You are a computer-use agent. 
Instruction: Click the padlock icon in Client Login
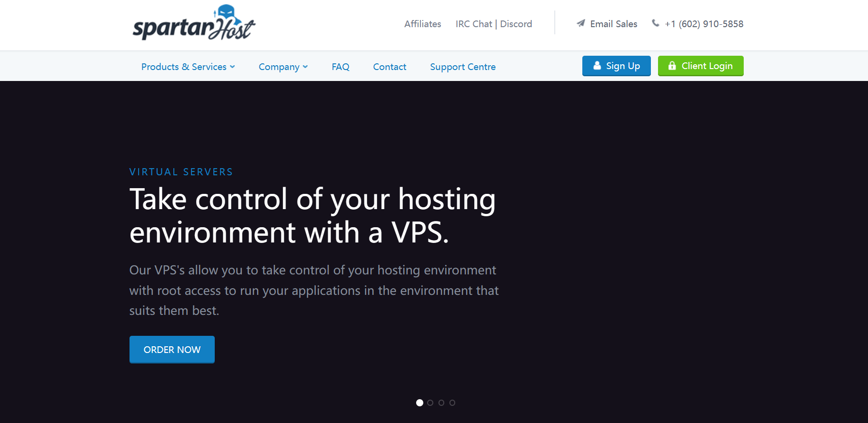pos(672,66)
